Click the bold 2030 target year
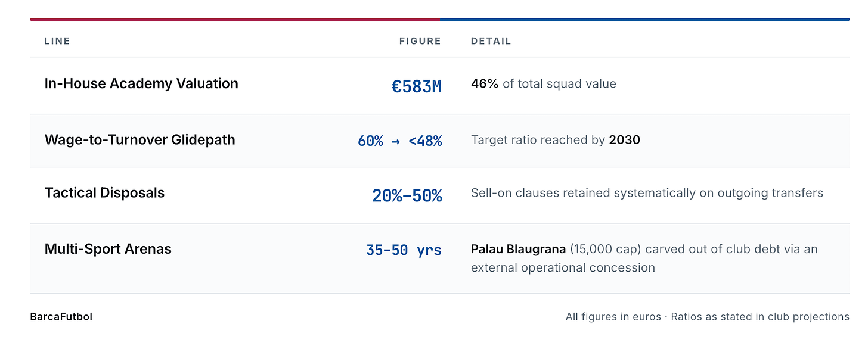Image resolution: width=868 pixels, height=346 pixels. 624,140
